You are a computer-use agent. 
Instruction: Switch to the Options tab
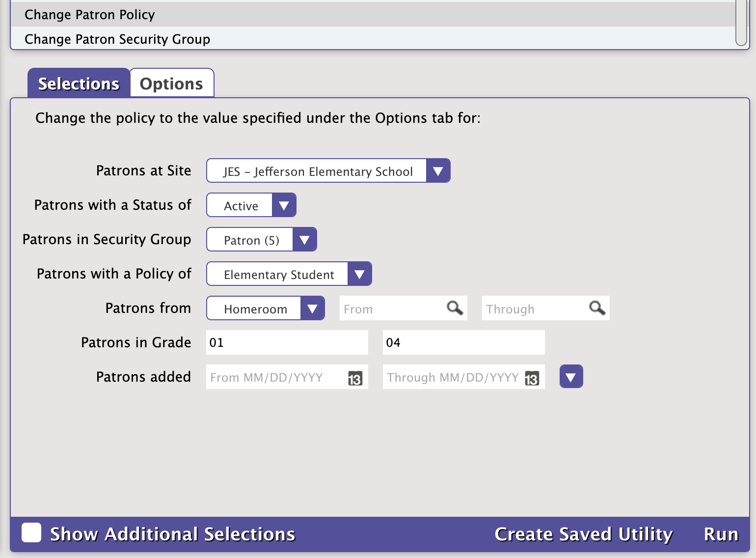171,83
